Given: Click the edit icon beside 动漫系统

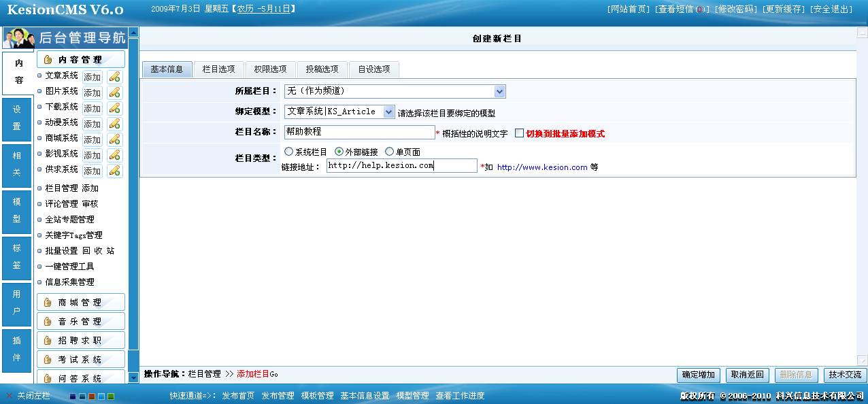Looking at the screenshot, I should click(114, 123).
